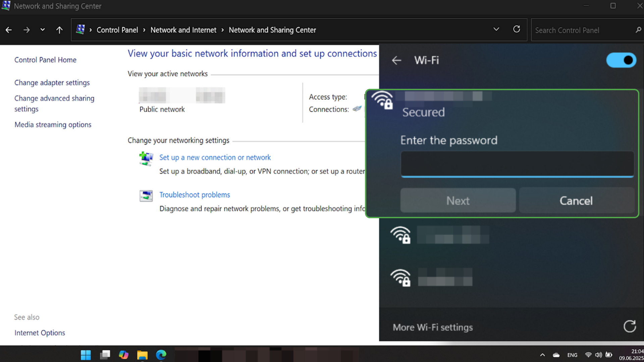Go up one level arrow
Image resolution: width=644 pixels, height=362 pixels.
coord(59,30)
